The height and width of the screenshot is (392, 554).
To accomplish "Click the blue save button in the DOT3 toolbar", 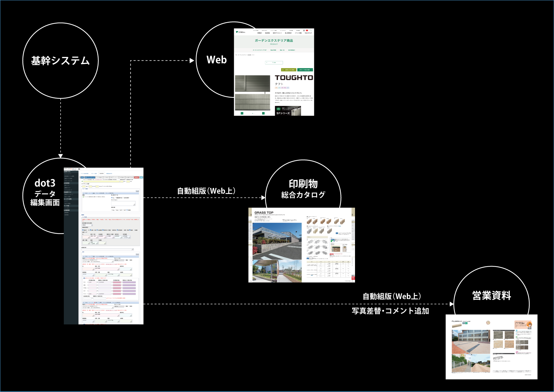I will click(82, 178).
